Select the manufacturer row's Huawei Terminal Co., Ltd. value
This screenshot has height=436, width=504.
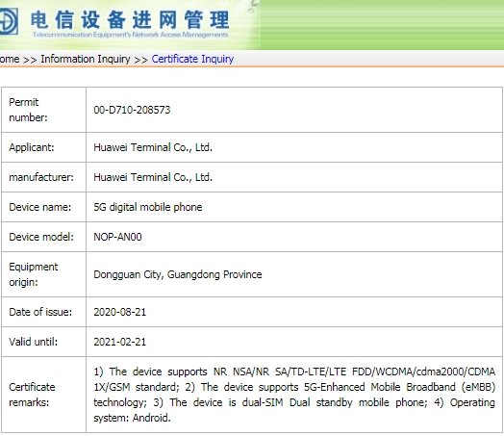[153, 177]
